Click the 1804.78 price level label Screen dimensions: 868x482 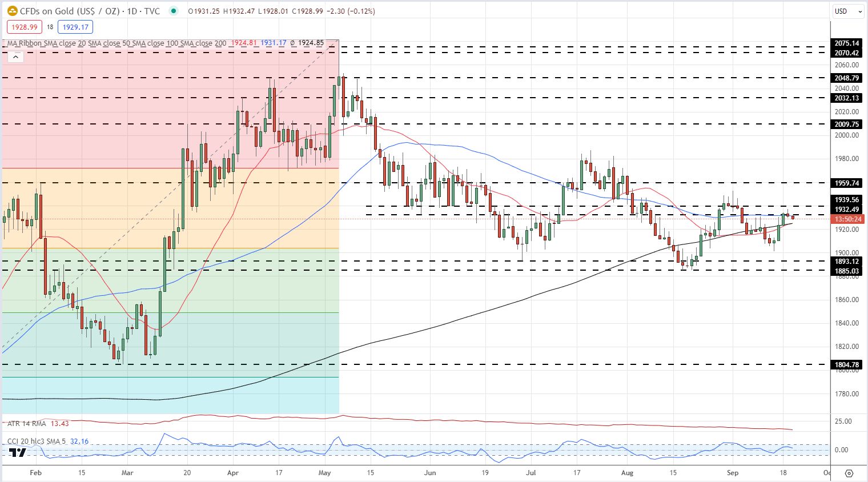847,364
